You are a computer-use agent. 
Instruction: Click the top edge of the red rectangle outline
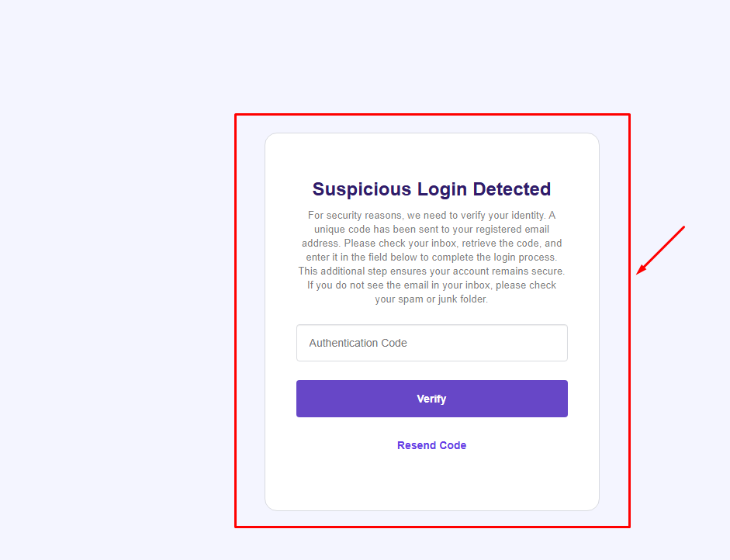coord(431,115)
